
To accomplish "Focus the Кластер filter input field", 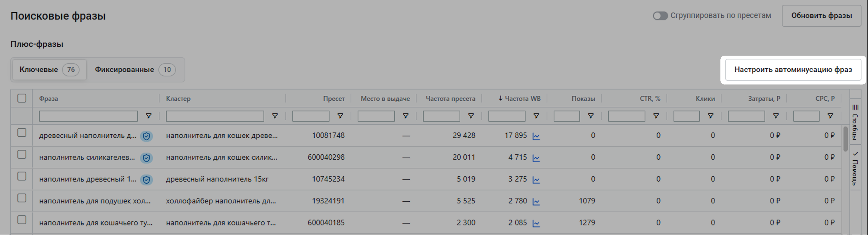I will pyautogui.click(x=215, y=116).
